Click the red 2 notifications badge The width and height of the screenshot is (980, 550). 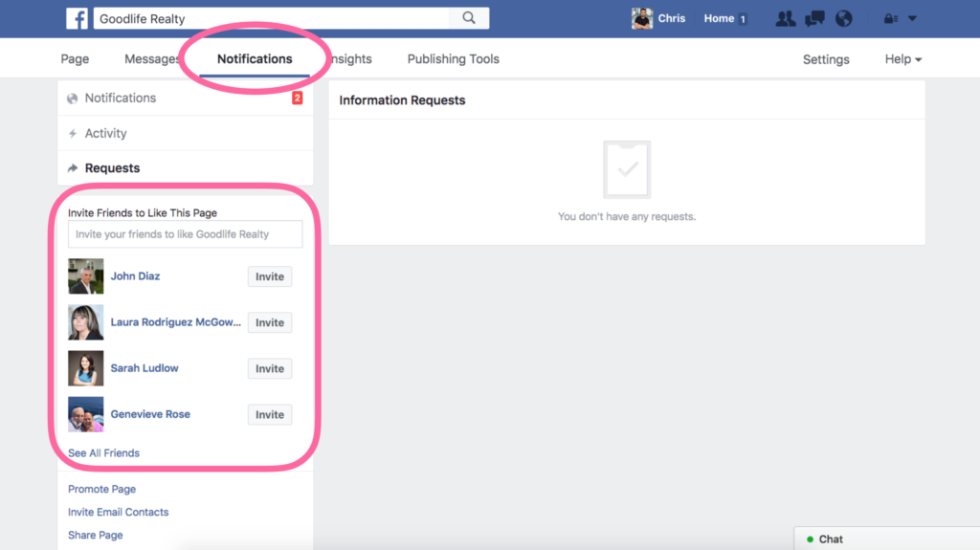pos(297,98)
